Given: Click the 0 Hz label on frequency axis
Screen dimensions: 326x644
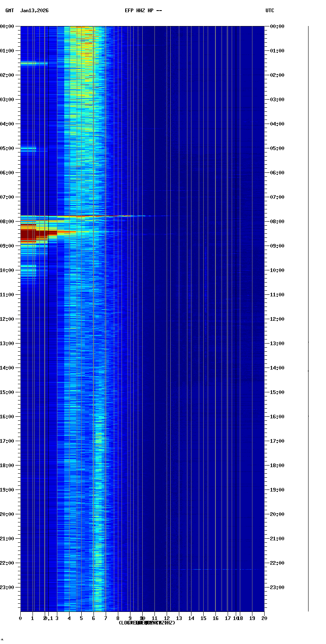Looking at the screenshot, I should (x=20, y=618).
